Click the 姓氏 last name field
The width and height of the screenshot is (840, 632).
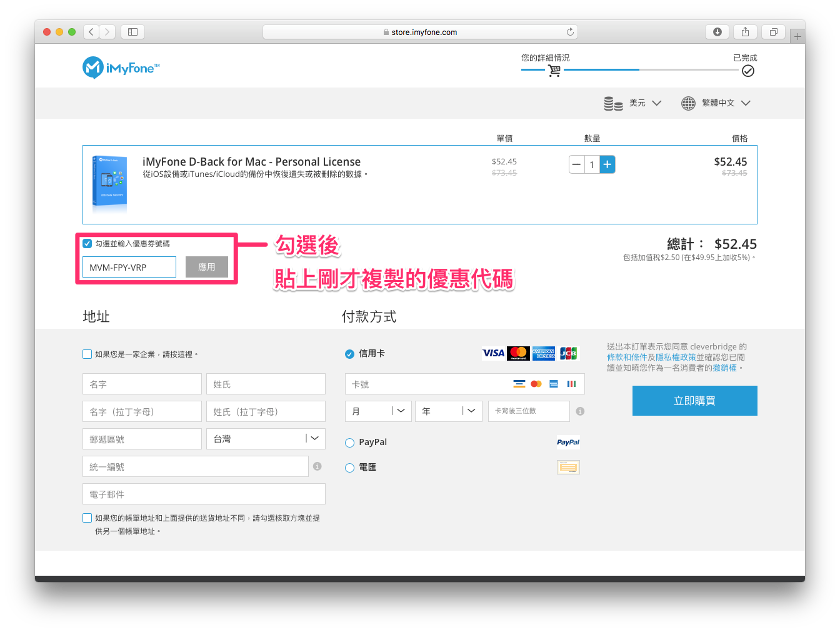point(266,384)
